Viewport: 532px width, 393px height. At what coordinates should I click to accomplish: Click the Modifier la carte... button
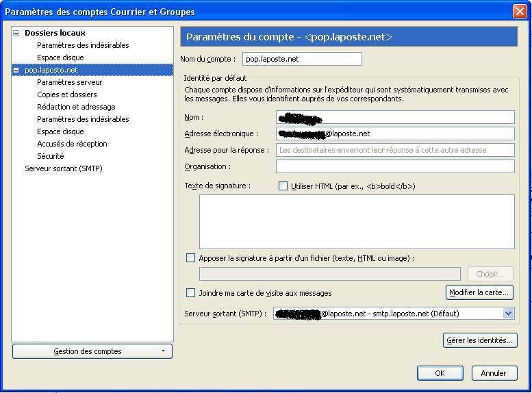click(479, 292)
